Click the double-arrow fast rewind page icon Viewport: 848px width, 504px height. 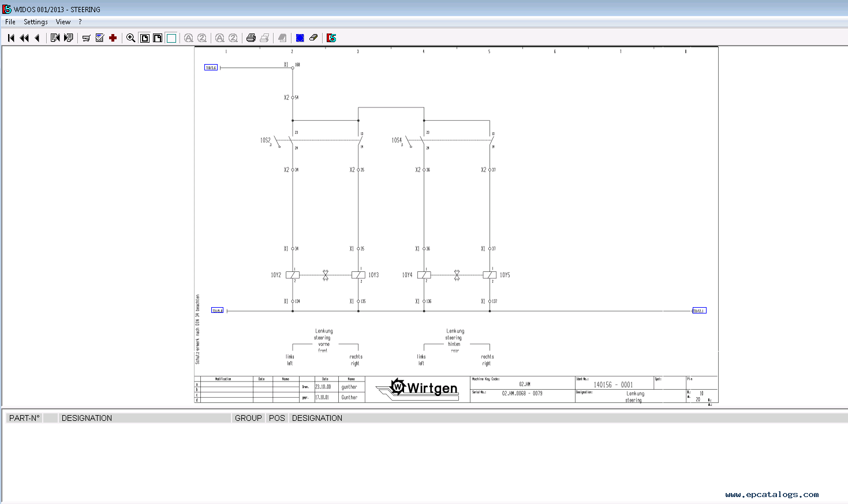pos(24,38)
